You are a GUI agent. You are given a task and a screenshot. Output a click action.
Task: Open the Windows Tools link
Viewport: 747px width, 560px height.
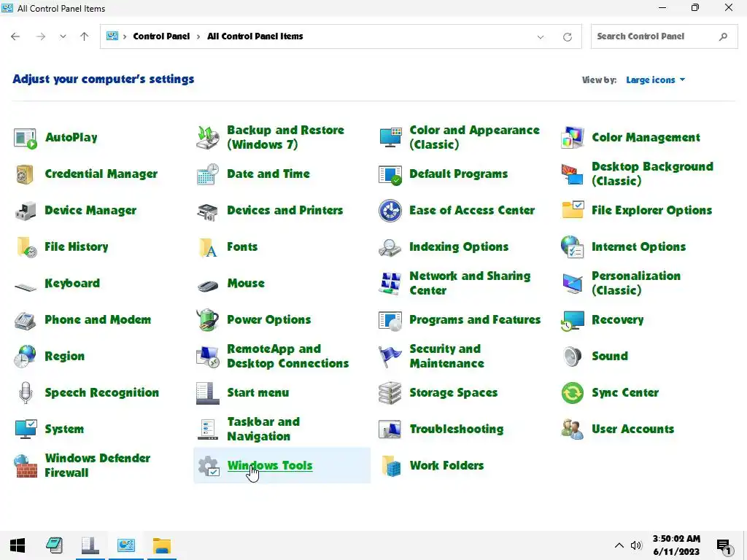pyautogui.click(x=270, y=465)
